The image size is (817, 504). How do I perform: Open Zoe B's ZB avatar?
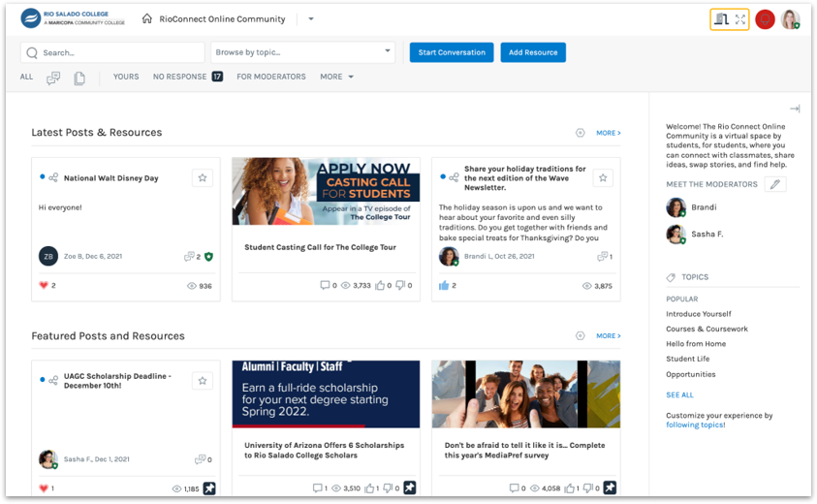48,256
